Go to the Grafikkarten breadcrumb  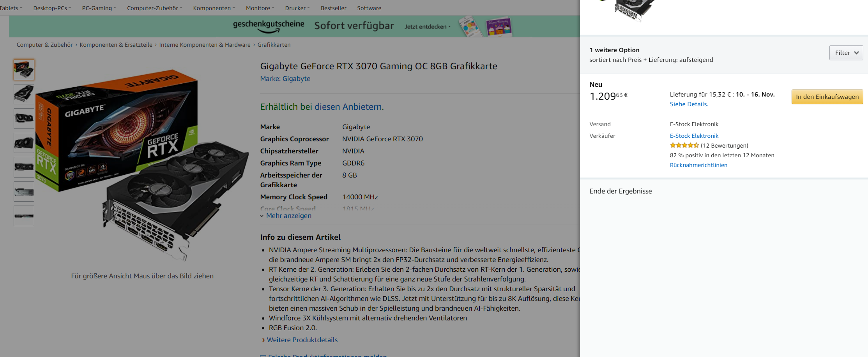[x=274, y=45]
